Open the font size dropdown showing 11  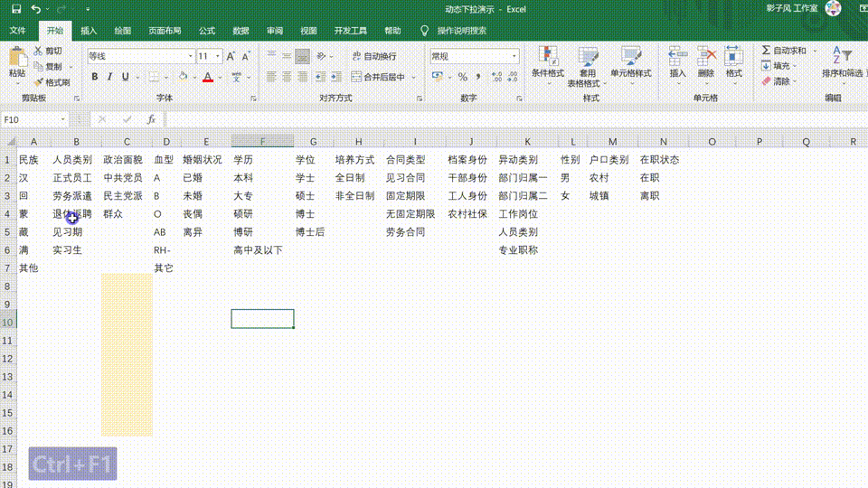coord(218,56)
